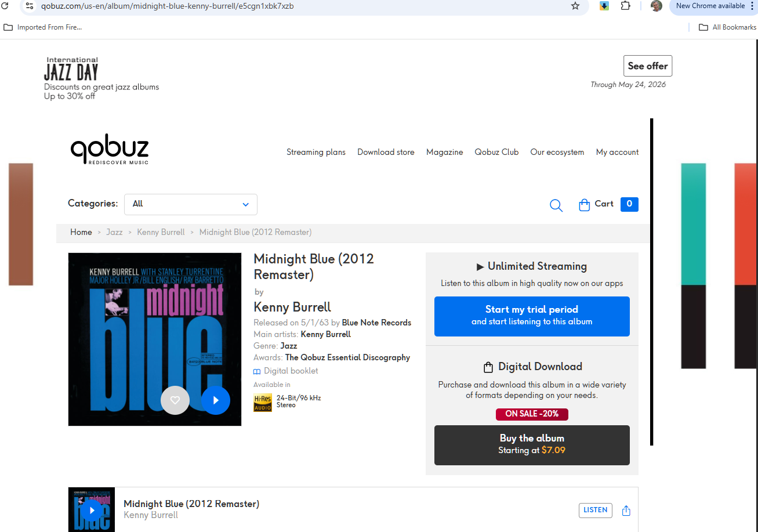Open the Qobuz search magnifier

[556, 205]
